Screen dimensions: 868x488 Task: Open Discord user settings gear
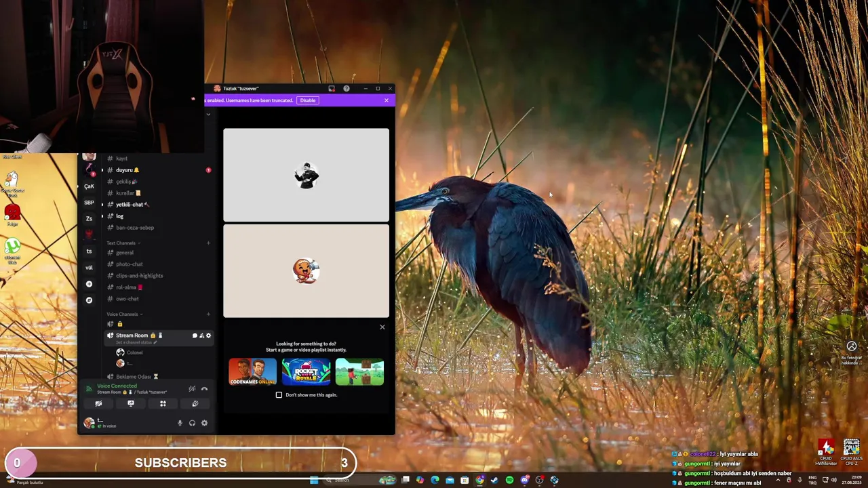pos(204,423)
